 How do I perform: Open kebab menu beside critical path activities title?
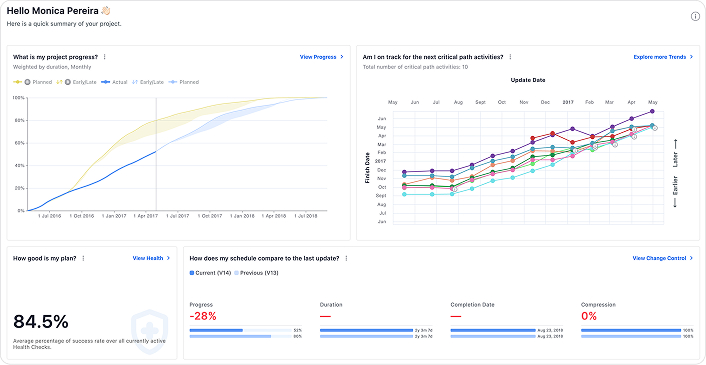click(x=510, y=57)
